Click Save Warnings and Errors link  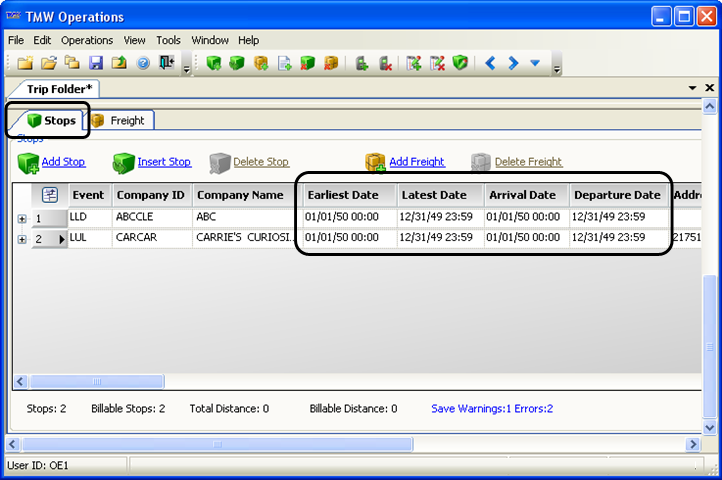491,408
